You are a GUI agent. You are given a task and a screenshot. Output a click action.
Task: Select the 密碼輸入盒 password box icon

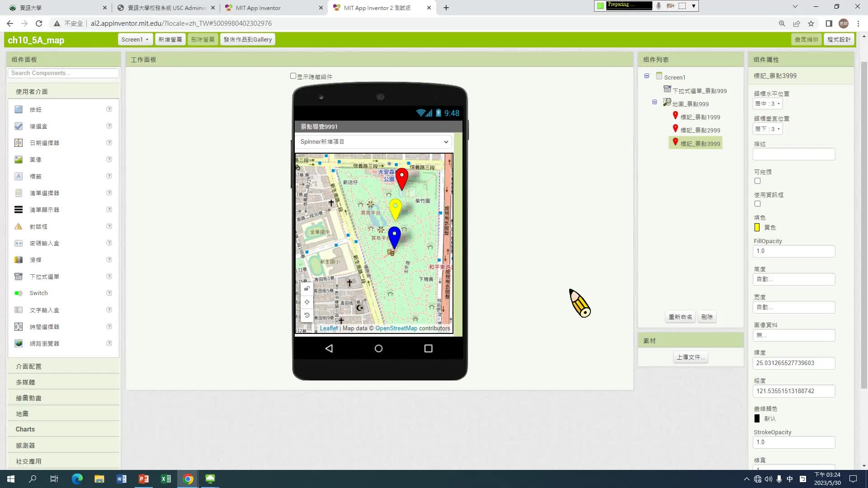pos(19,243)
